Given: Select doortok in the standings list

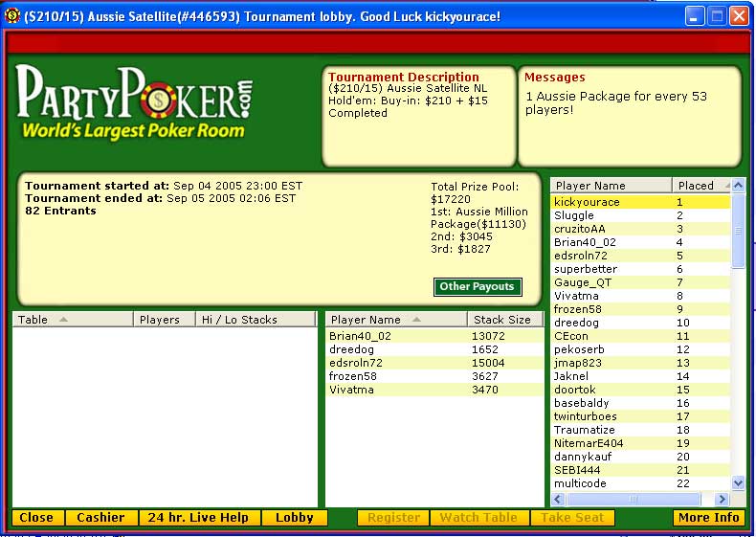Looking at the screenshot, I should (x=640, y=390).
